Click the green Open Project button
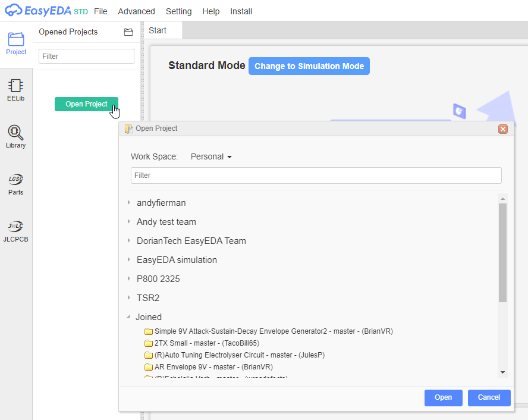Image resolution: width=528 pixels, height=420 pixels. [x=87, y=104]
